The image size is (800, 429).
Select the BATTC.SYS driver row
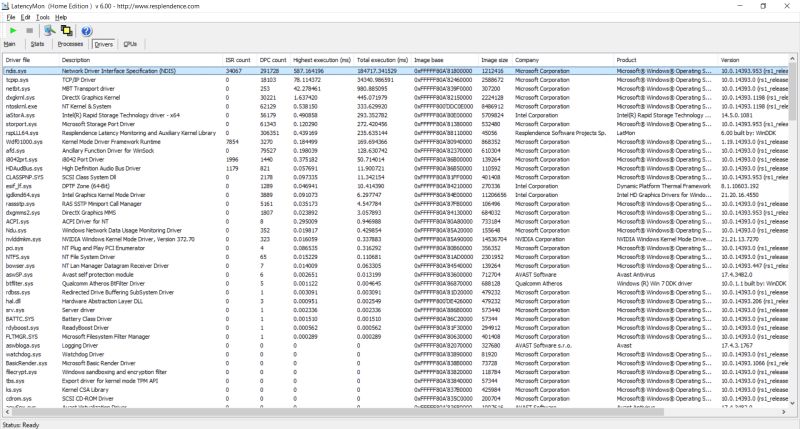point(396,319)
